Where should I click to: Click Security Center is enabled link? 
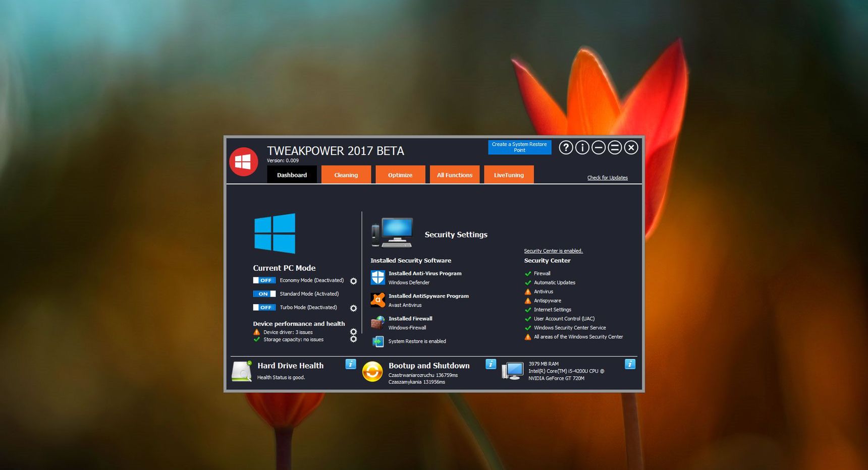553,251
